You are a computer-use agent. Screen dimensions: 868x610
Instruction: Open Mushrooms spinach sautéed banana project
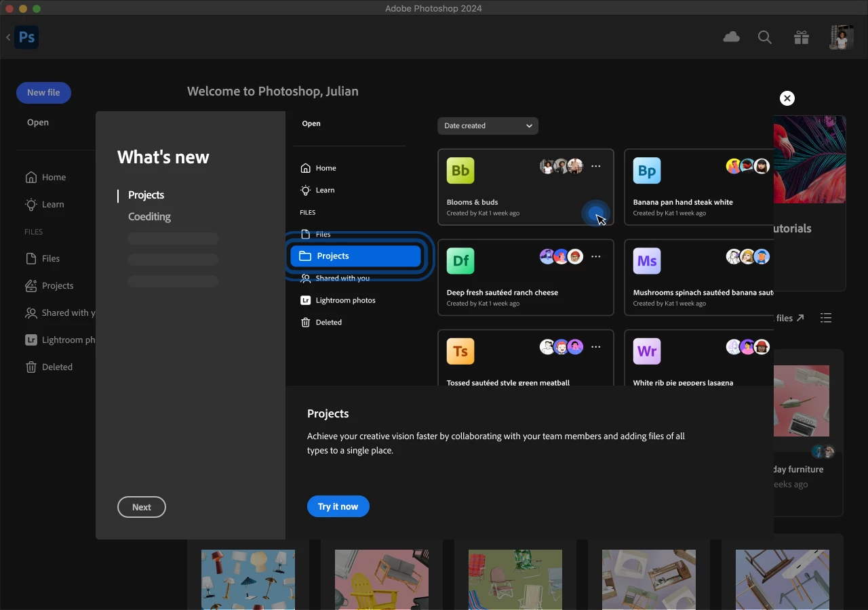click(x=699, y=277)
